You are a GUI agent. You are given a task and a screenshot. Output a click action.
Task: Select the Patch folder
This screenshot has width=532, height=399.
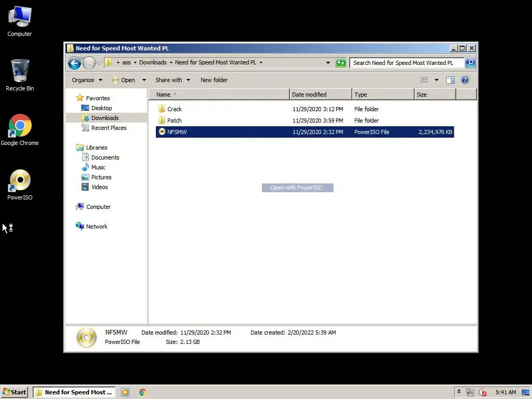point(174,121)
